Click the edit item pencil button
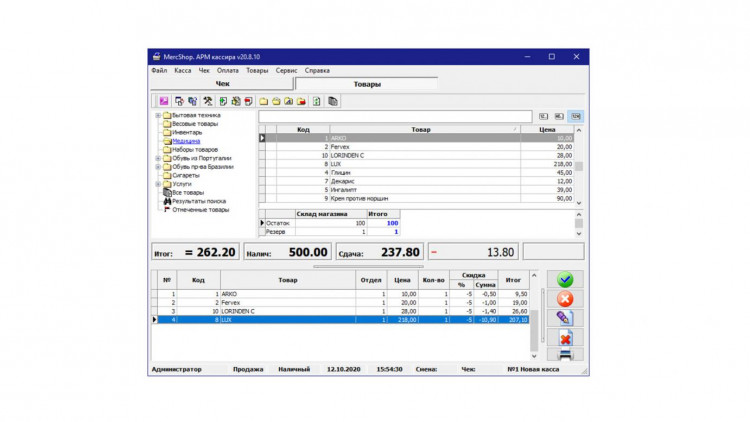750x422 pixels. (x=565, y=318)
